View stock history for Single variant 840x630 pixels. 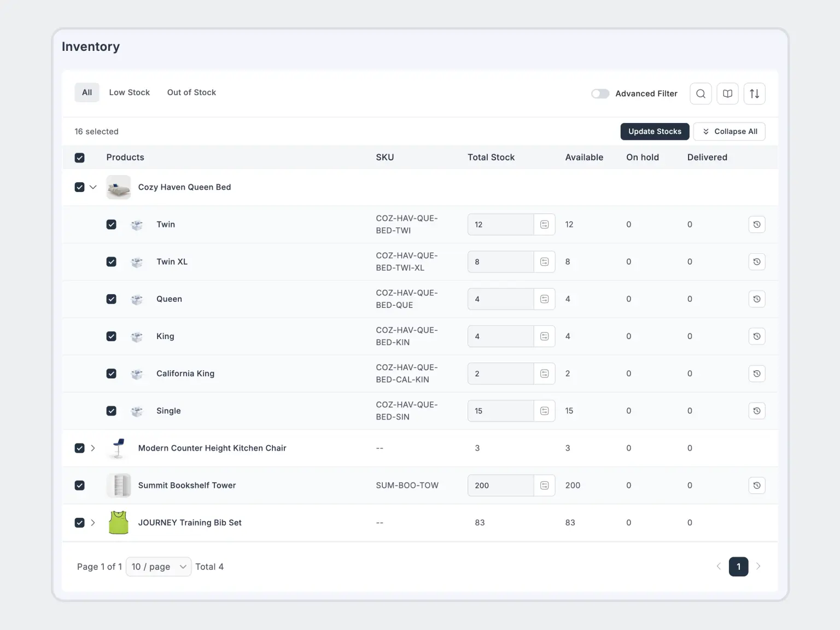[x=757, y=411]
